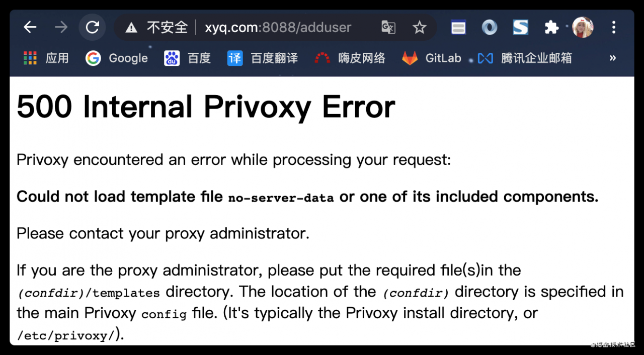This screenshot has width=644, height=355.
Task: Open the GitLab bookmark
Action: (432, 58)
